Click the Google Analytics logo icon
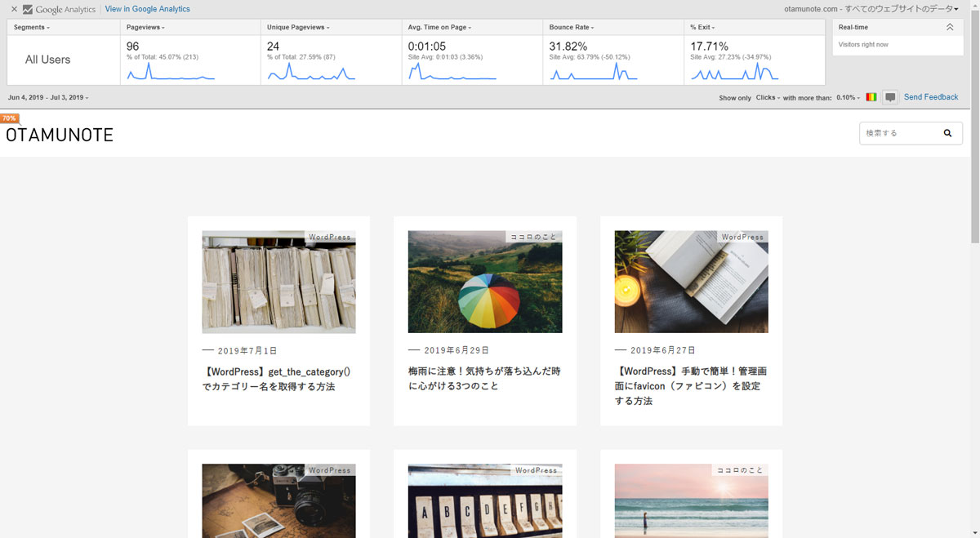This screenshot has height=538, width=980. point(28,10)
